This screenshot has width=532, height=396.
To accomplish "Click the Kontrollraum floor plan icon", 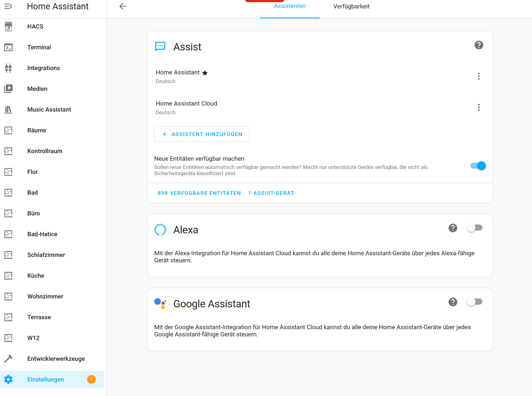I will pyautogui.click(x=8, y=151).
